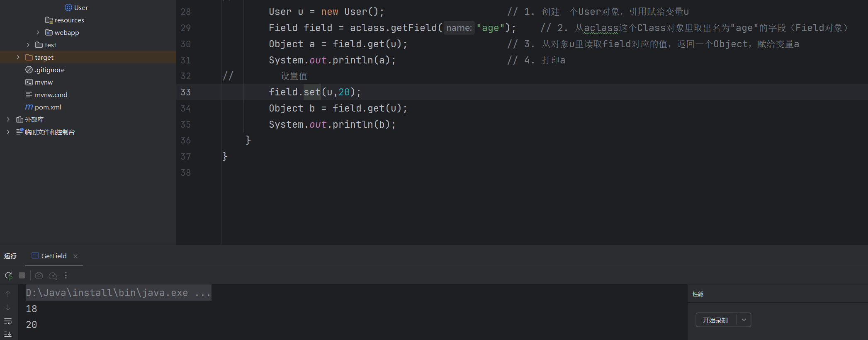Expand the 外部库 node

point(8,119)
